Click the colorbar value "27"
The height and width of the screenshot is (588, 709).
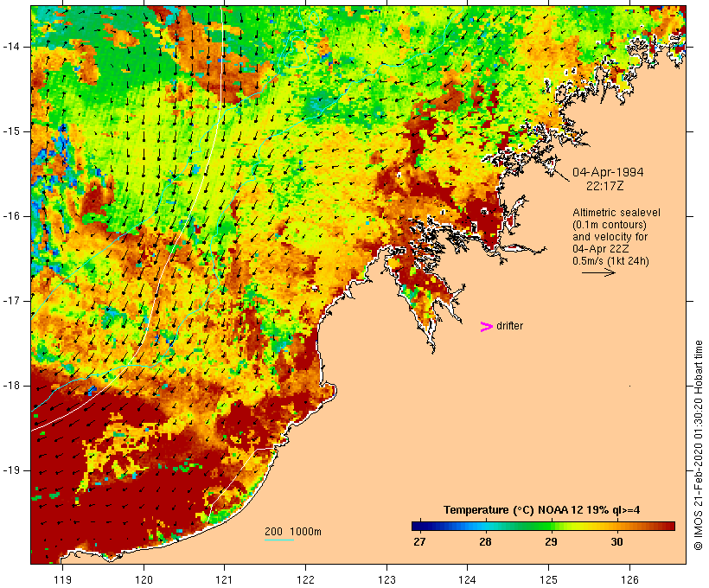pos(419,542)
